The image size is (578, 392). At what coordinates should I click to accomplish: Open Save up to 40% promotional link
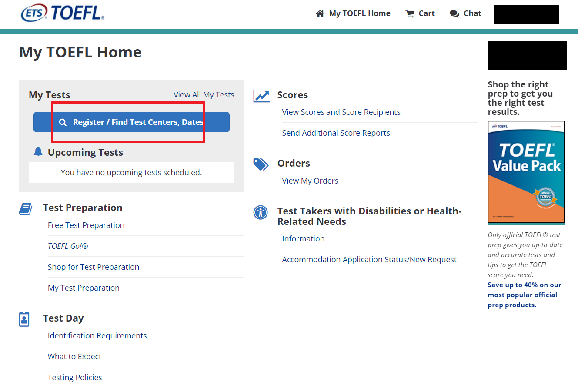(x=525, y=295)
